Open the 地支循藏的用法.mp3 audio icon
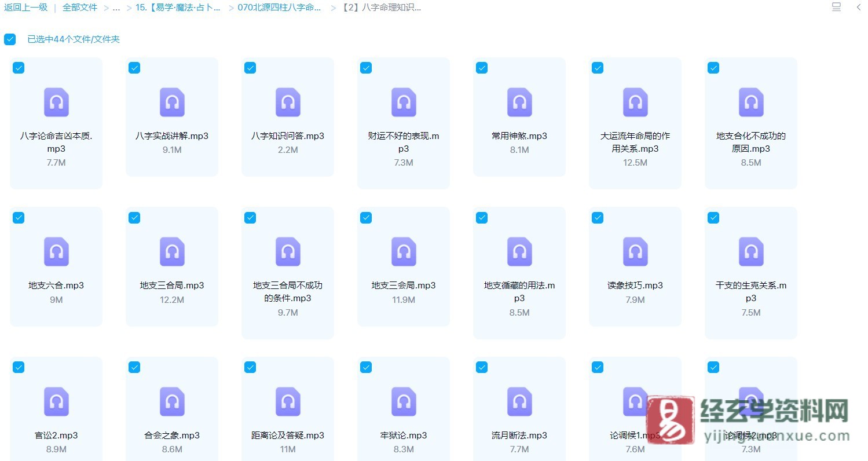 click(519, 252)
